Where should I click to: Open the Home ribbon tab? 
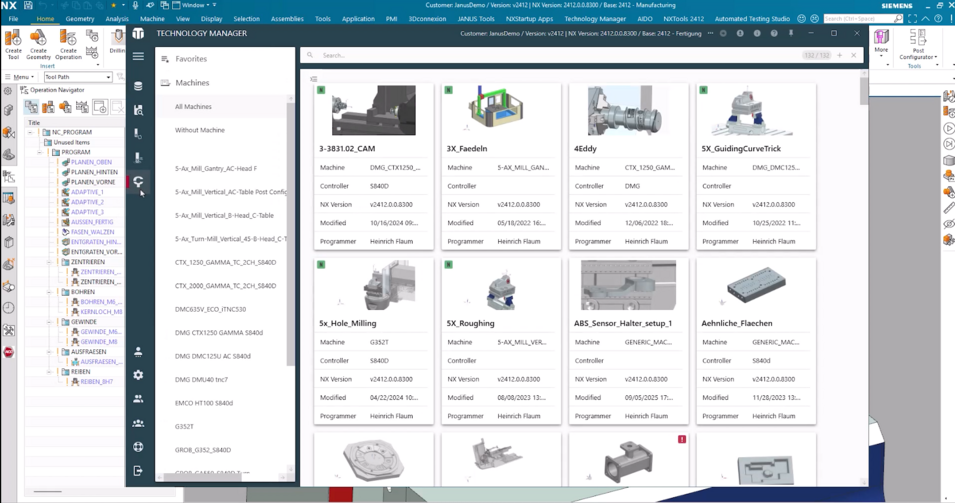[x=45, y=19]
